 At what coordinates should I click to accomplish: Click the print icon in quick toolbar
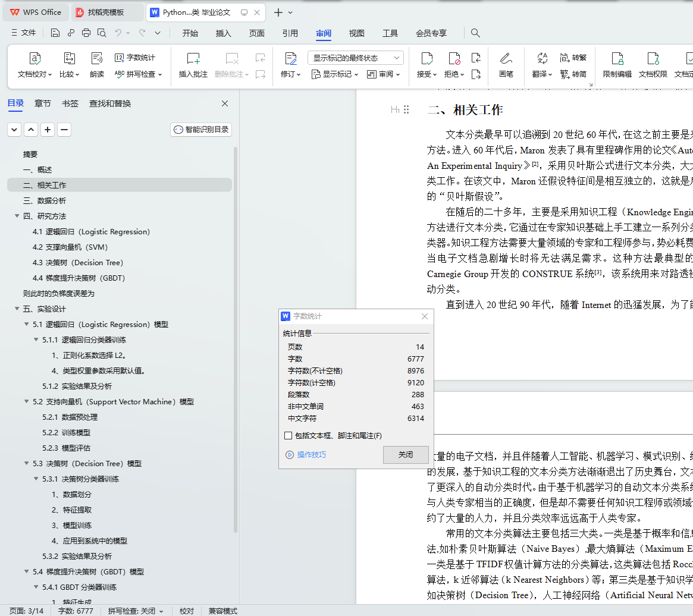coord(86,33)
